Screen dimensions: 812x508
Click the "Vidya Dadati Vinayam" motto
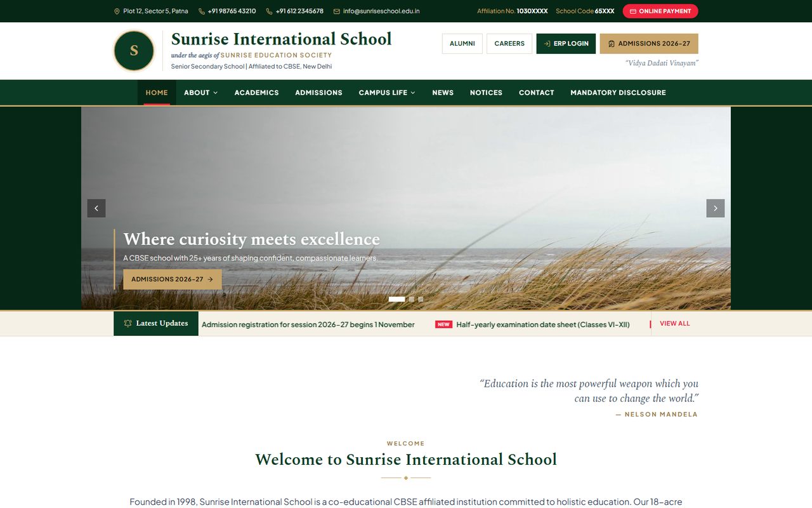[x=662, y=63]
